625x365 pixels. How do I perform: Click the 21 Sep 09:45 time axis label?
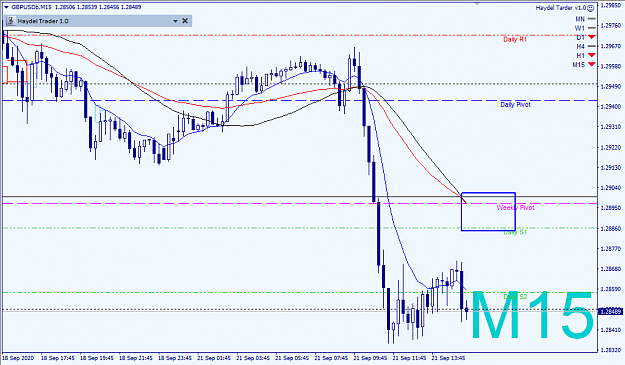[x=370, y=358]
